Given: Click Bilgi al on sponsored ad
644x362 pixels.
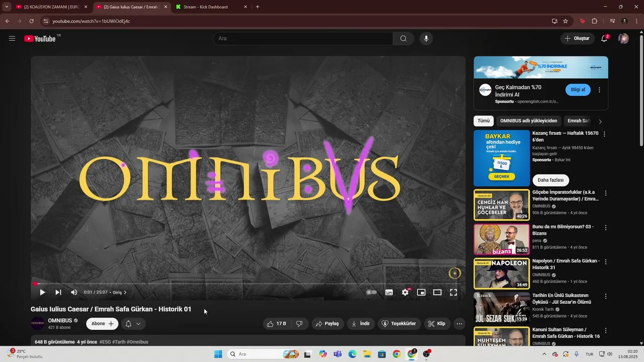Looking at the screenshot, I should (578, 89).
